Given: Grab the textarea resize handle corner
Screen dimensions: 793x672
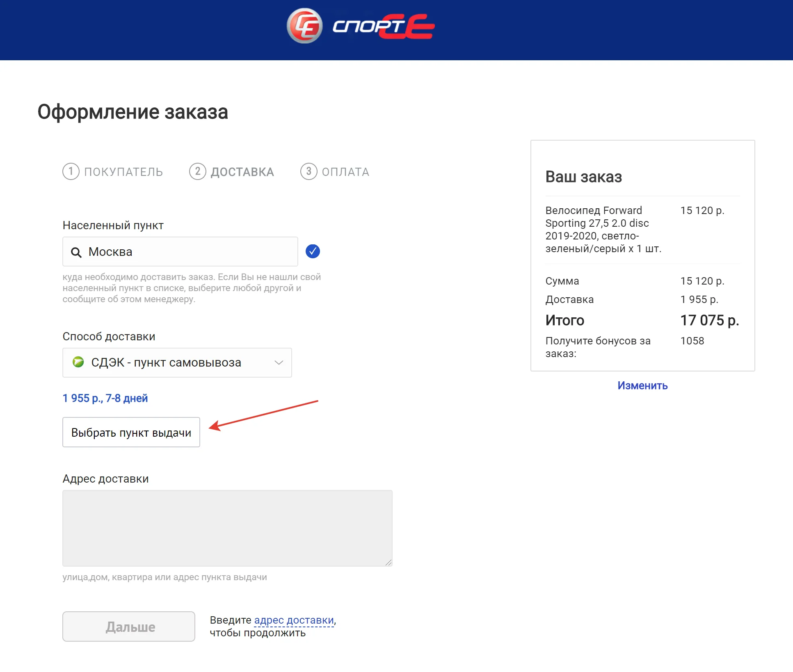Looking at the screenshot, I should pos(389,563).
